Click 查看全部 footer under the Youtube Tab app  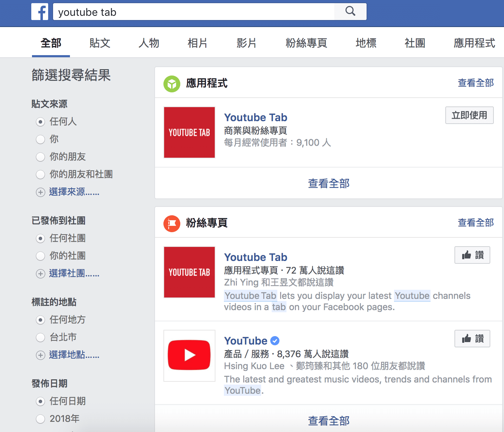pos(329,183)
